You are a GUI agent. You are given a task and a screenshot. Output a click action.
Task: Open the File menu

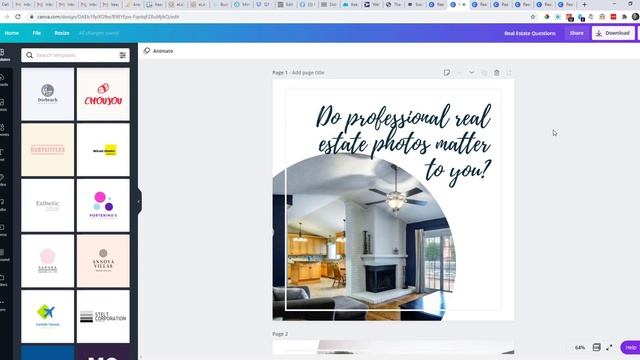[37, 33]
